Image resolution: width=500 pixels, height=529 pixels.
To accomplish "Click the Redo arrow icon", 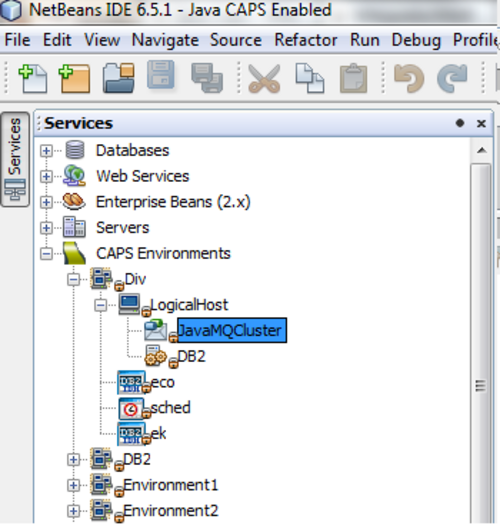I will click(x=452, y=78).
